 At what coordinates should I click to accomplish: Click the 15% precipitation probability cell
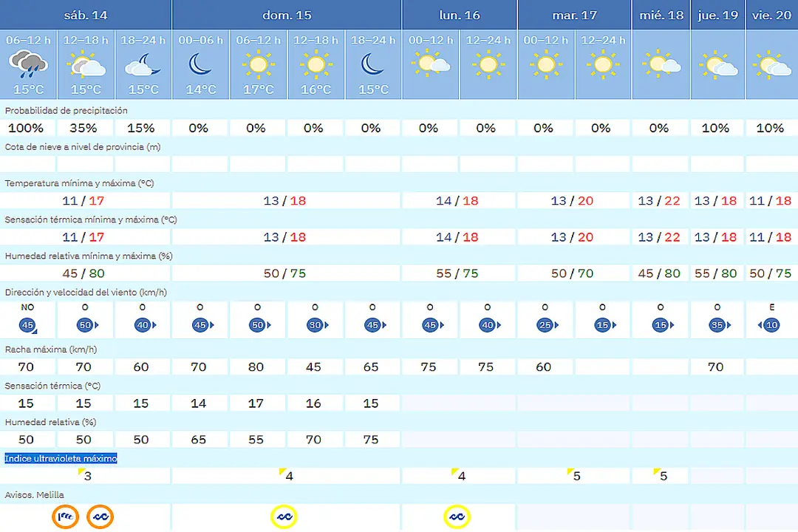point(141,128)
